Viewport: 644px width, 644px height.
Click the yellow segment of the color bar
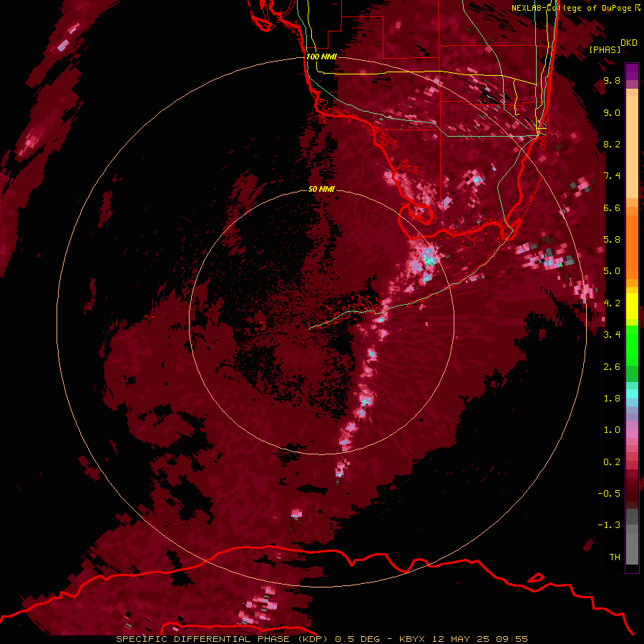tap(632, 306)
